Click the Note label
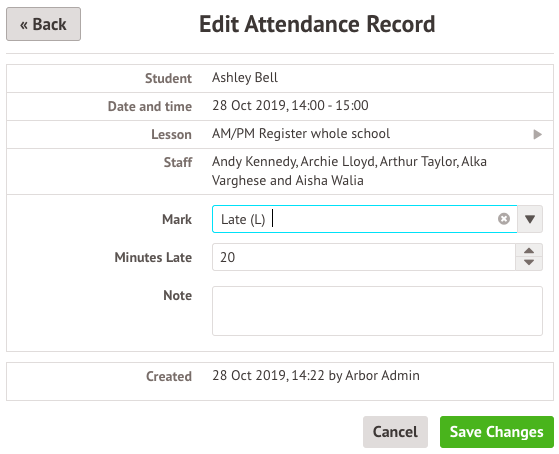 pos(177,295)
